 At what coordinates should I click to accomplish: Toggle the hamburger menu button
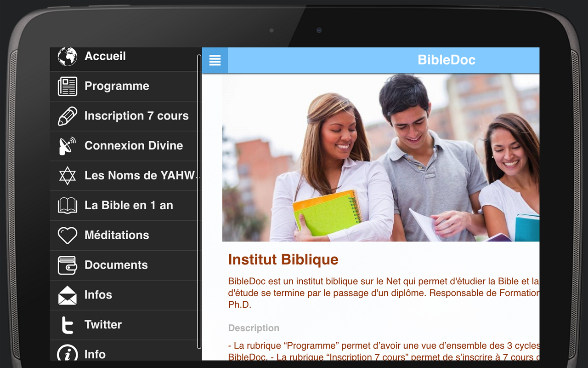click(x=215, y=60)
